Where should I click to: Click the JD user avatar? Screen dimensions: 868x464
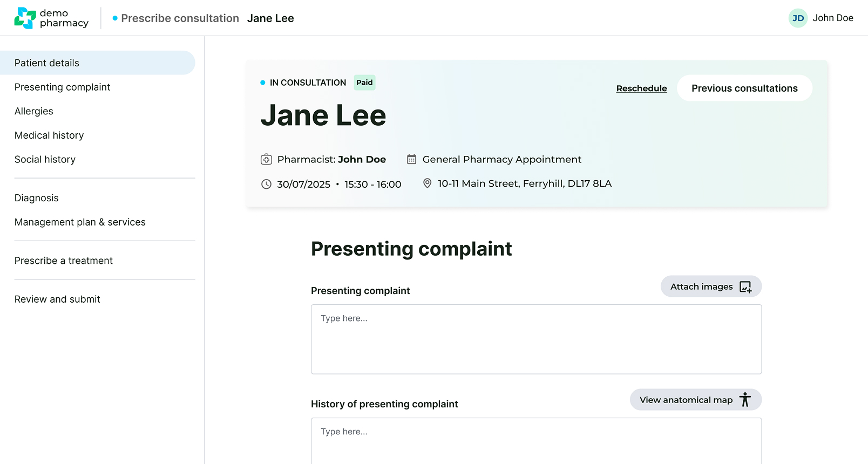click(x=798, y=18)
